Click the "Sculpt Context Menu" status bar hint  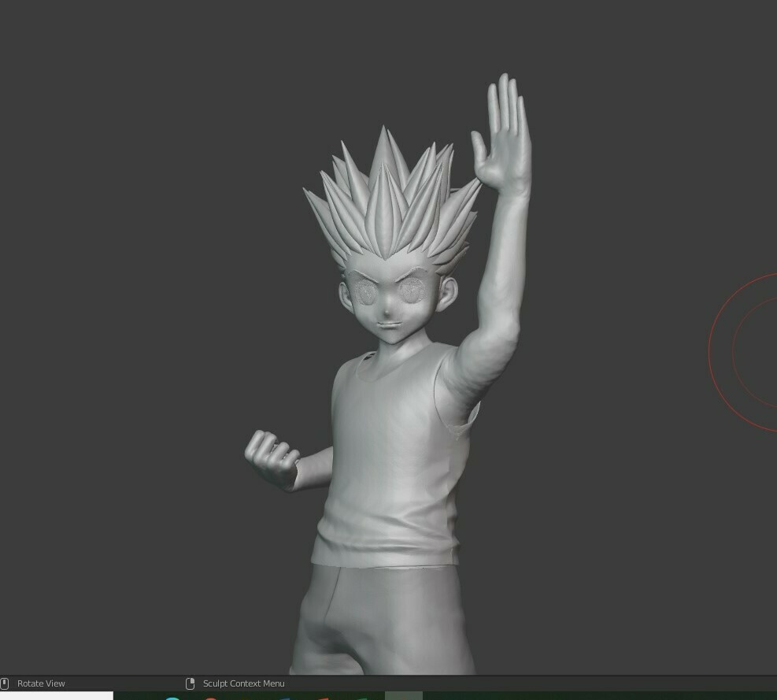(244, 683)
